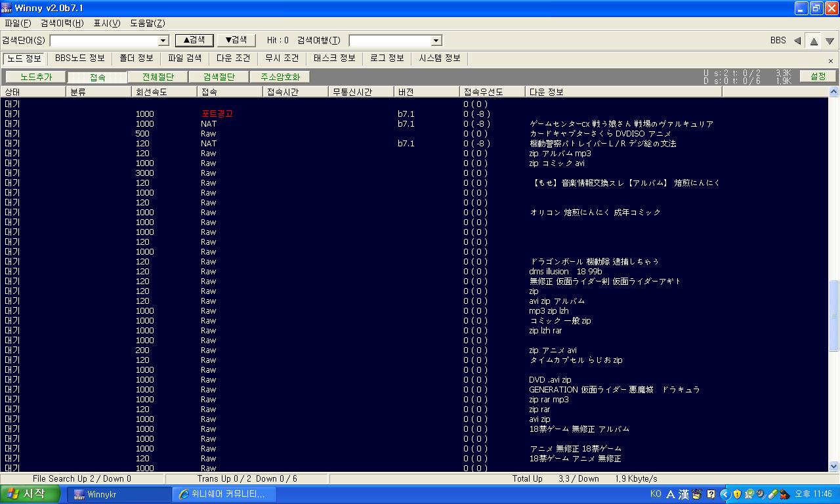Click the yellow security shield tray icon
The height and width of the screenshot is (504, 840).
click(x=737, y=494)
